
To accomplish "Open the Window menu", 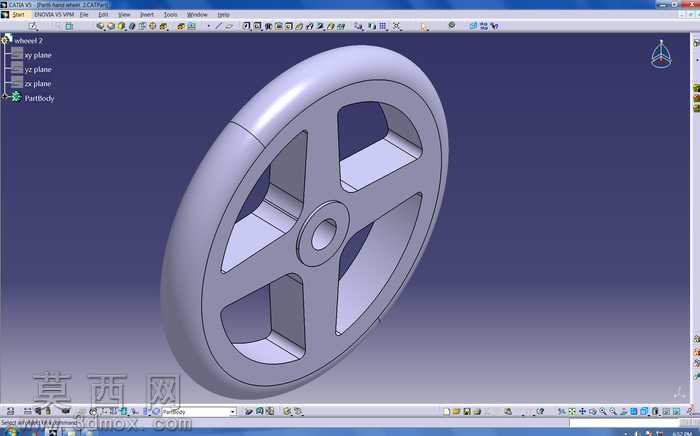I will pyautogui.click(x=197, y=15).
